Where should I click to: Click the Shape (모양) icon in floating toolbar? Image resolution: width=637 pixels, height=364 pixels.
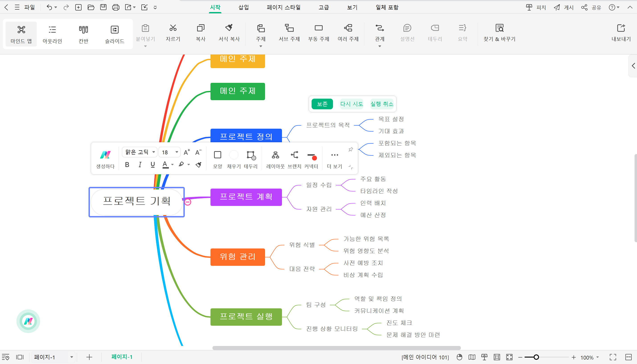click(217, 155)
